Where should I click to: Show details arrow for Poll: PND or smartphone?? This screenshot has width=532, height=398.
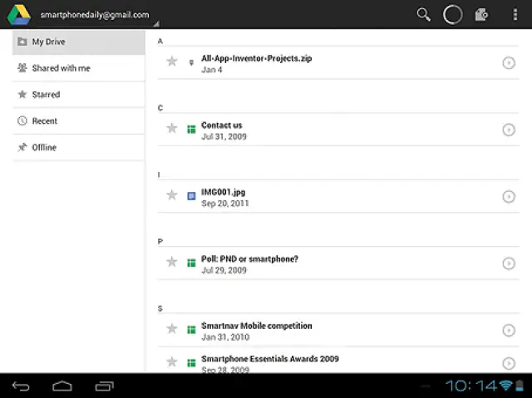pos(509,263)
